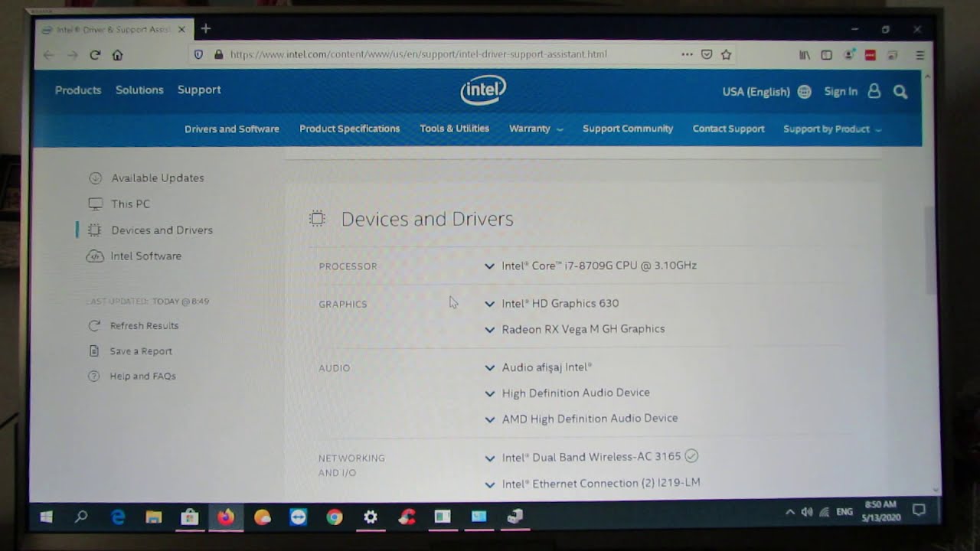Open the Firefox library icon

click(805, 55)
